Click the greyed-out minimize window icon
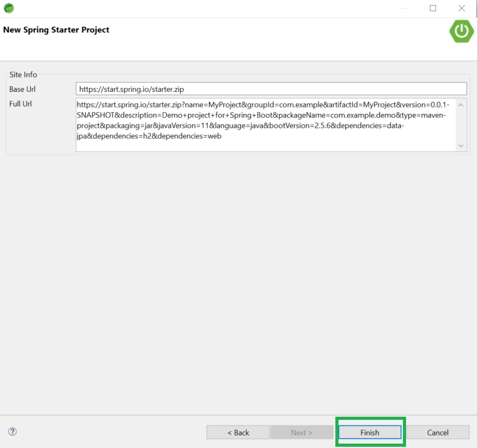 [x=404, y=8]
